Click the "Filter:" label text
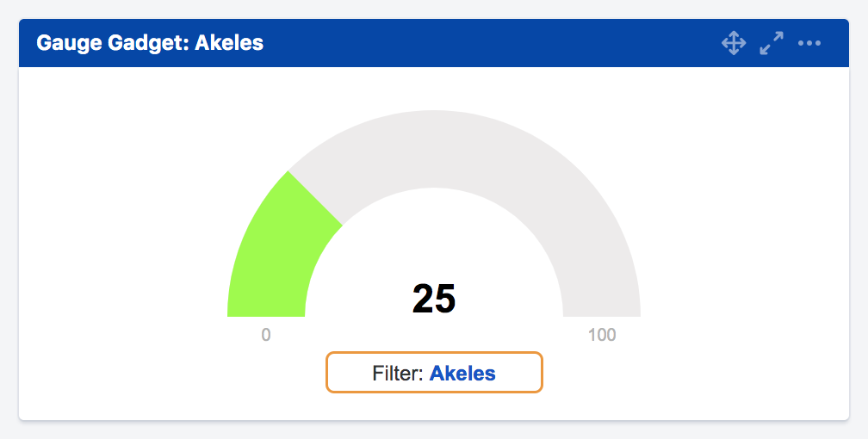This screenshot has height=439, width=868. point(399,374)
